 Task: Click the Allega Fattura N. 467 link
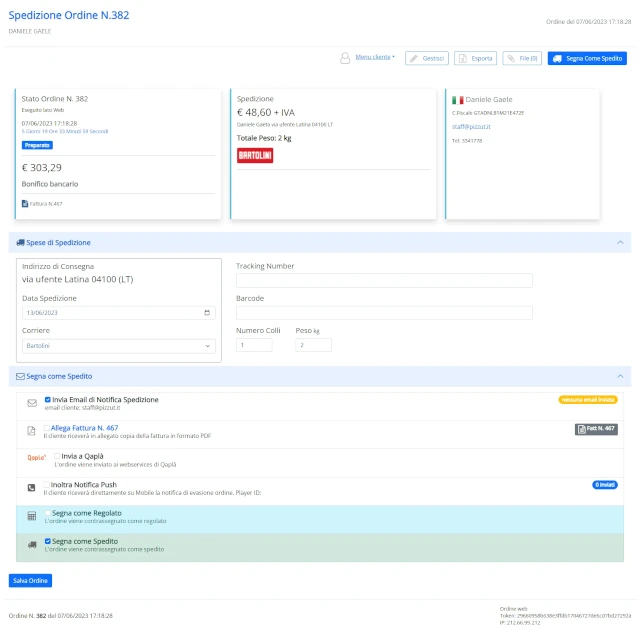coord(84,428)
